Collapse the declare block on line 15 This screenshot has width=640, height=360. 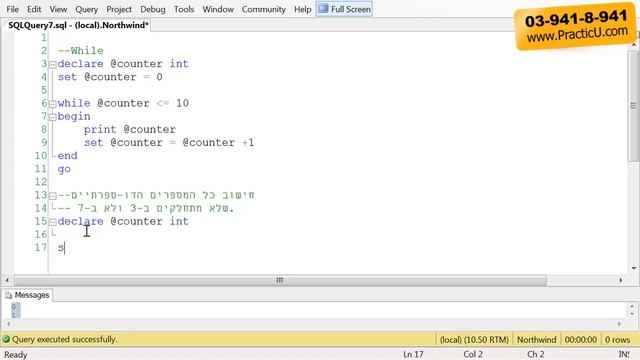tap(53, 222)
